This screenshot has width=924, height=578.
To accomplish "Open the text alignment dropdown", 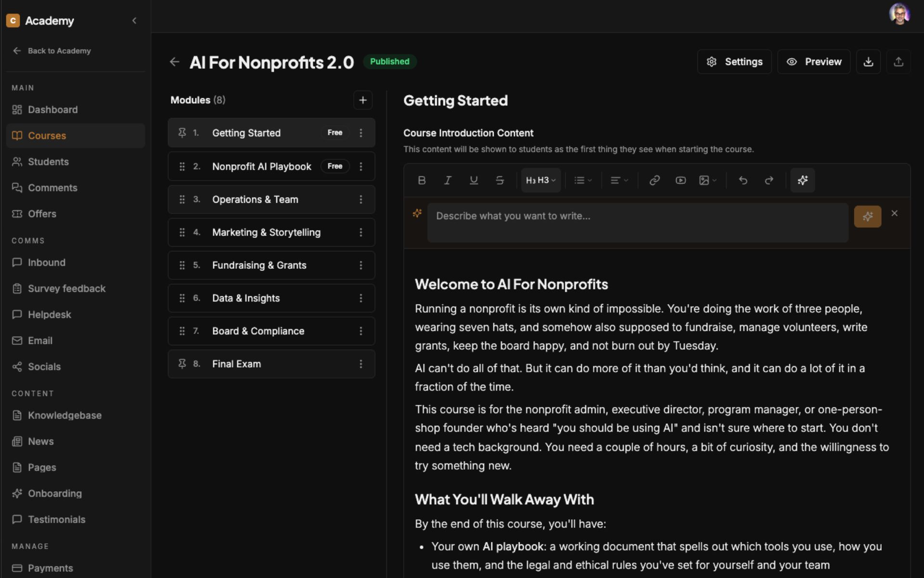I will (x=619, y=180).
